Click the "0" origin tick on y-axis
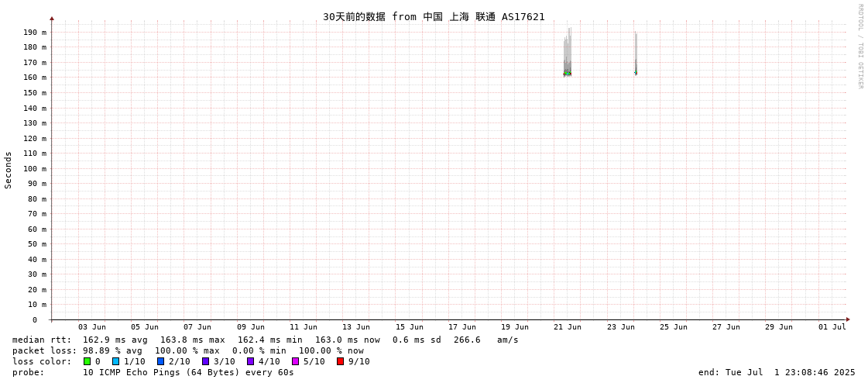868x383 pixels. (x=35, y=320)
